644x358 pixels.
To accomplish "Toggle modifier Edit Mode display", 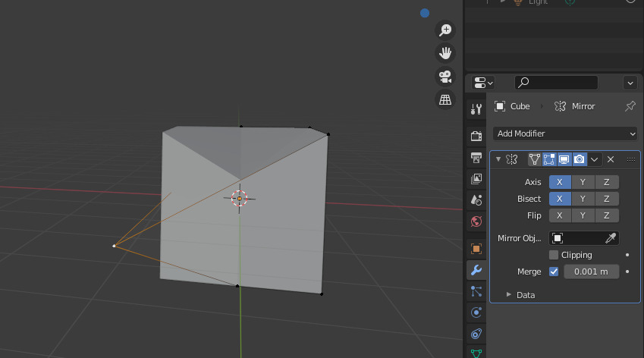I will (549, 159).
